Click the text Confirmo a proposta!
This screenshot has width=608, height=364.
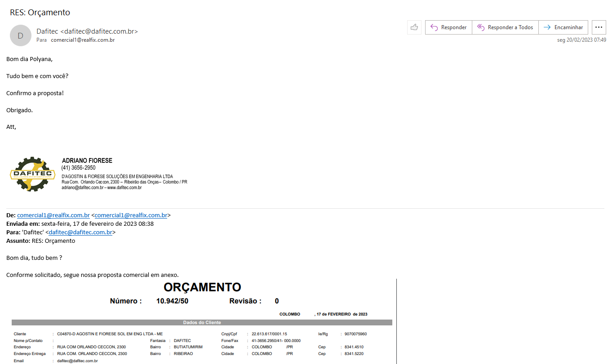[x=35, y=93]
